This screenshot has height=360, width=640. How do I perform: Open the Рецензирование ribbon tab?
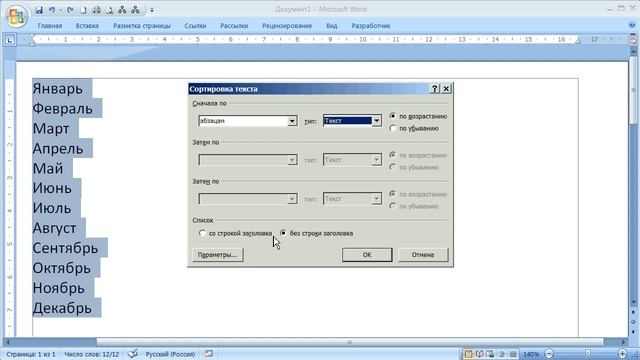(x=287, y=26)
